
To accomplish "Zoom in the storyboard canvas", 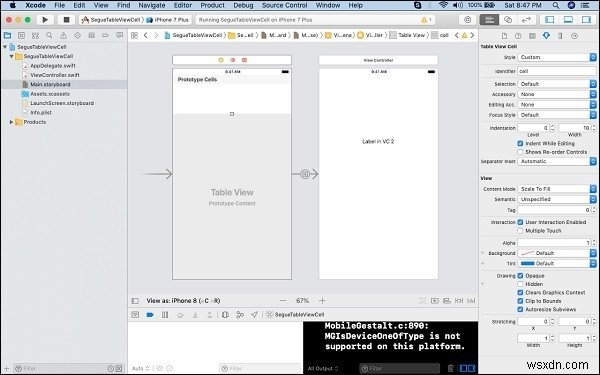I will click(322, 301).
